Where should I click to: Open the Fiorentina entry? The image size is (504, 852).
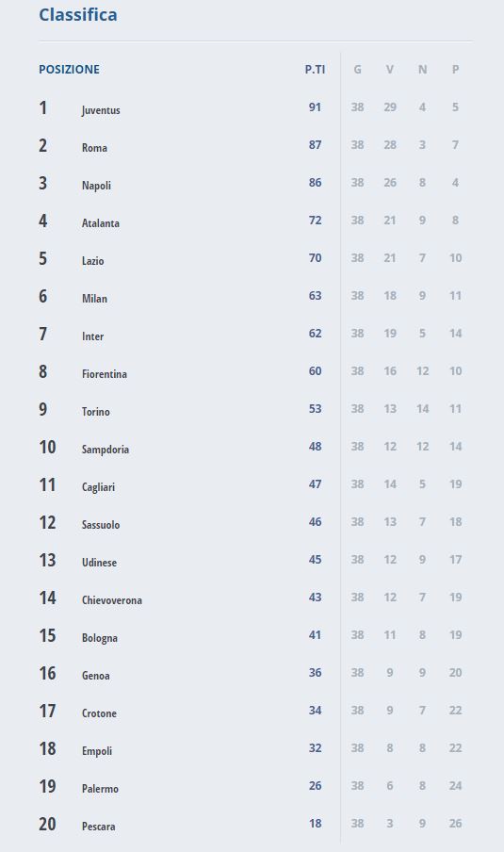click(105, 374)
